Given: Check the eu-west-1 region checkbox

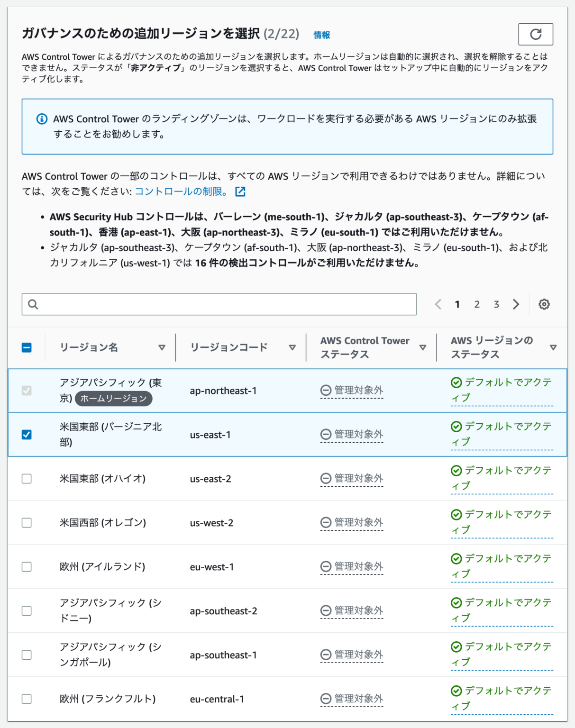Looking at the screenshot, I should coord(27,566).
